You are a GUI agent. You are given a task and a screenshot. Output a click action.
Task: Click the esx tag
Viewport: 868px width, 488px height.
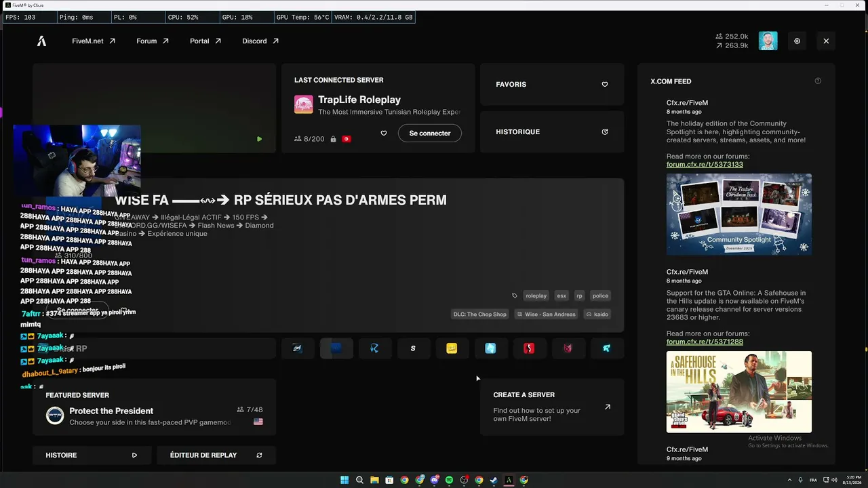(561, 296)
